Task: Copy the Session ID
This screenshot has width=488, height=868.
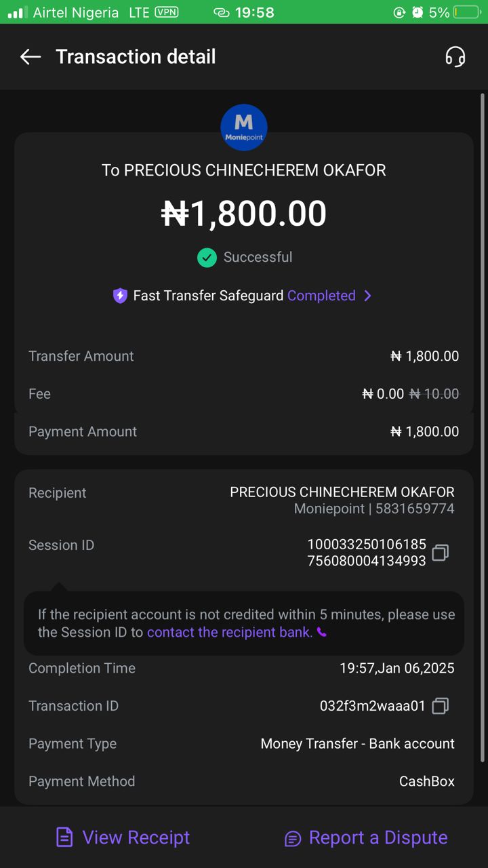Action: point(441,553)
